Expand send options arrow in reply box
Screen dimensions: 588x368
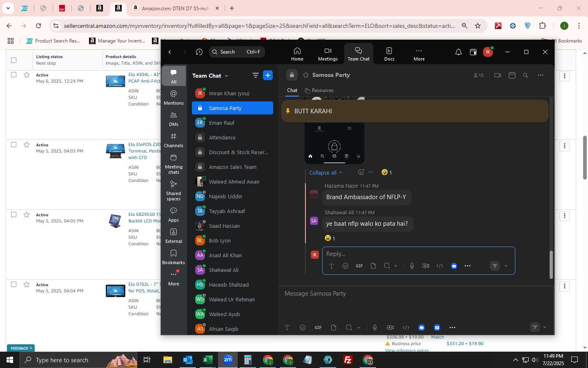[506, 266]
